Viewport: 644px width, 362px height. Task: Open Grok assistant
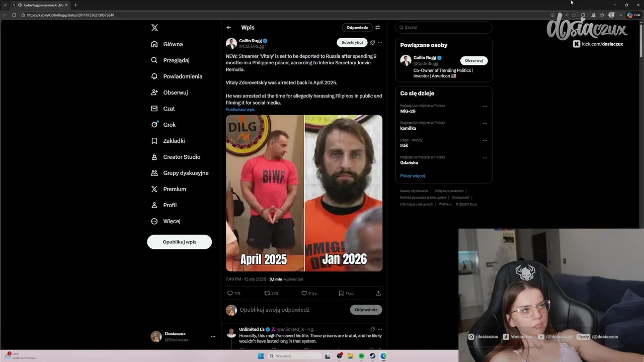point(163,125)
